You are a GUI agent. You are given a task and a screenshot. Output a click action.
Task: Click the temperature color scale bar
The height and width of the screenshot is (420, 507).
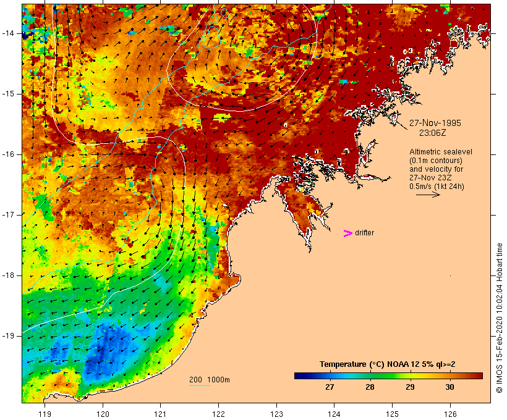[x=388, y=376]
